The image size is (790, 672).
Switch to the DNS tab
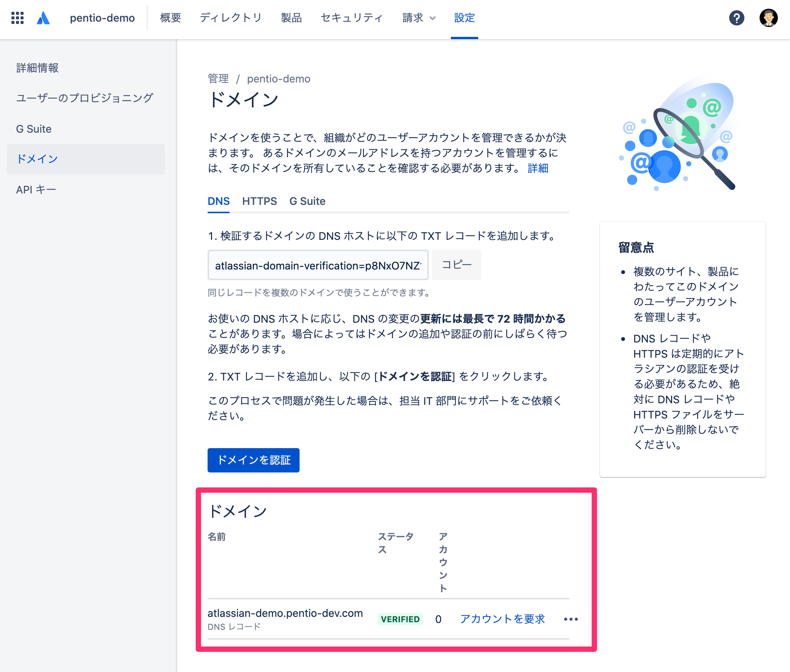pyautogui.click(x=218, y=201)
